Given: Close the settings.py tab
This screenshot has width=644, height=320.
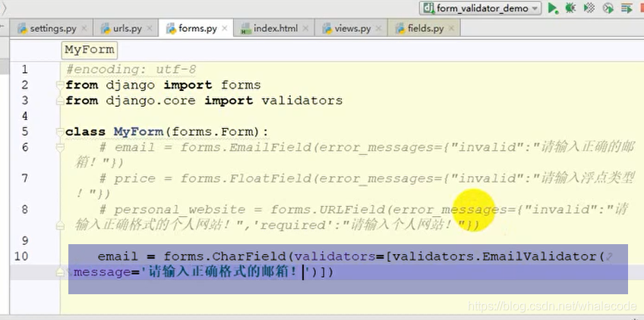Looking at the screenshot, I should (x=84, y=29).
